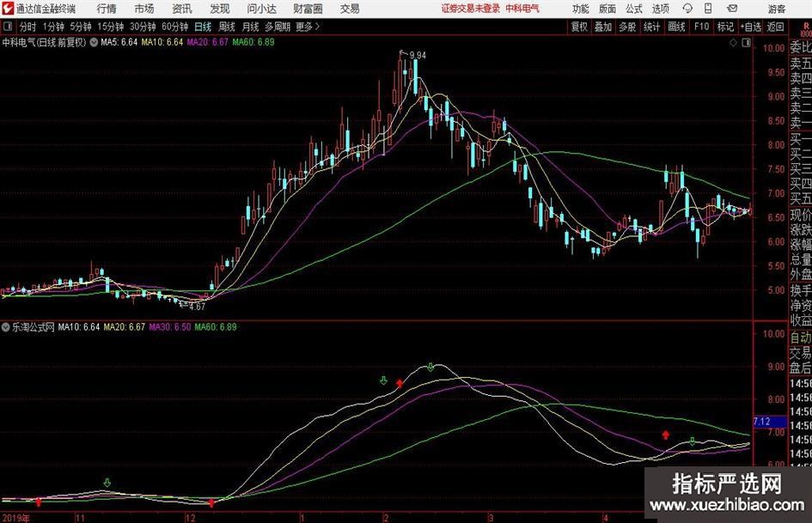Click the 中科电气 stock name in title bar

[522, 9]
